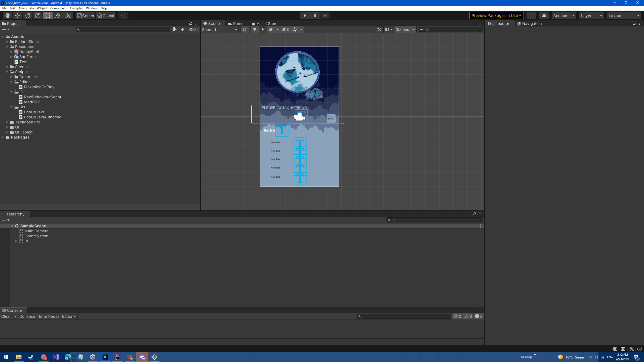644x362 pixels.
Task: Activate the Rect Transform tool
Action: (x=48, y=16)
